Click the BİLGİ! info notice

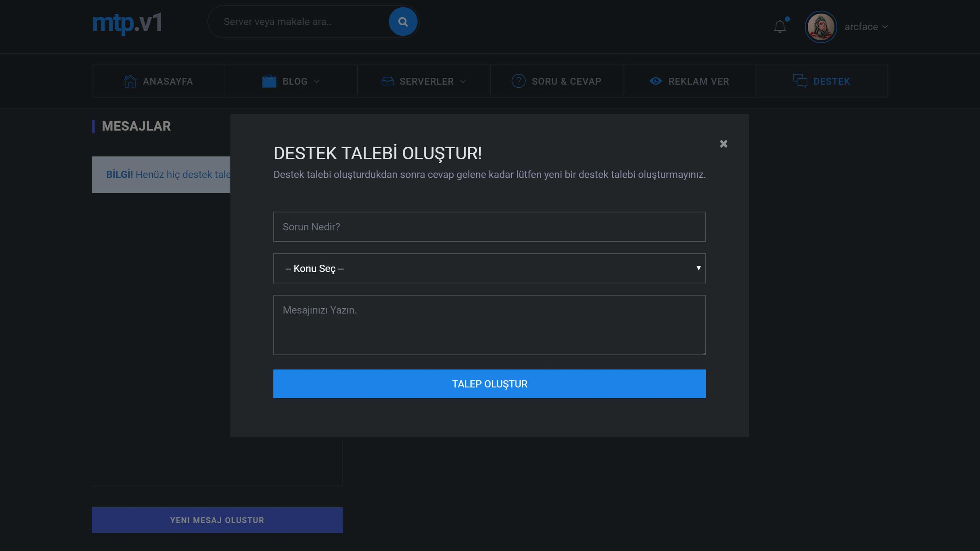pyautogui.click(x=161, y=175)
